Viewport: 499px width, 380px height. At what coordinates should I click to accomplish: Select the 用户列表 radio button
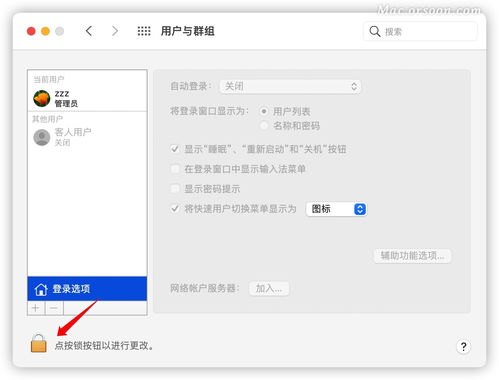coord(264,111)
